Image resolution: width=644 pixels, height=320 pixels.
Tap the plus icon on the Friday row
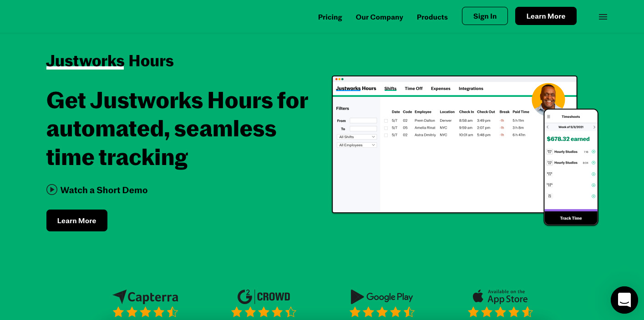point(593,196)
